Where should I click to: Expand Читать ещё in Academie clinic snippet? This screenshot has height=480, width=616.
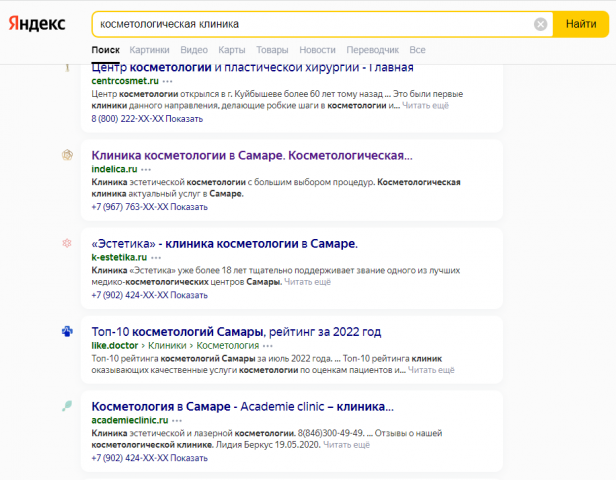(x=346, y=445)
